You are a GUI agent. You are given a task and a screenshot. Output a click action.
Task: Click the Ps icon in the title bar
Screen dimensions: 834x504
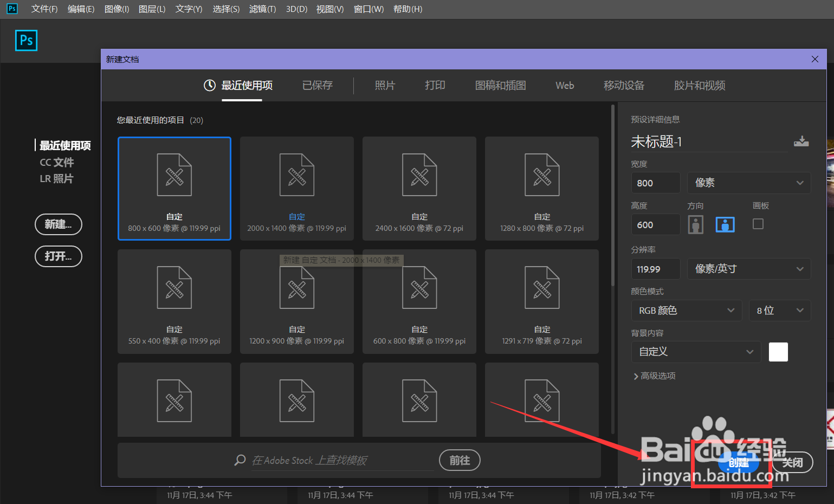12,9
